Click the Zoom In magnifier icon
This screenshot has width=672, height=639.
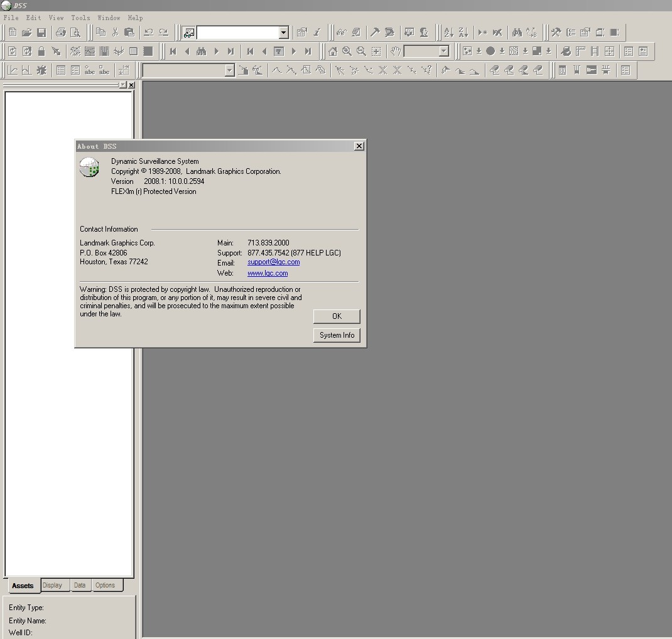click(x=347, y=51)
